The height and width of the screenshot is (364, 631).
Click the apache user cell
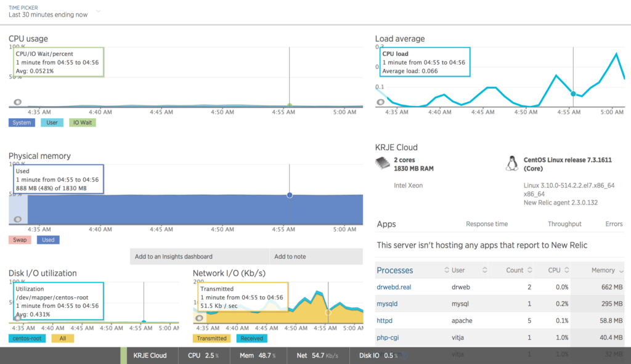[x=462, y=320]
